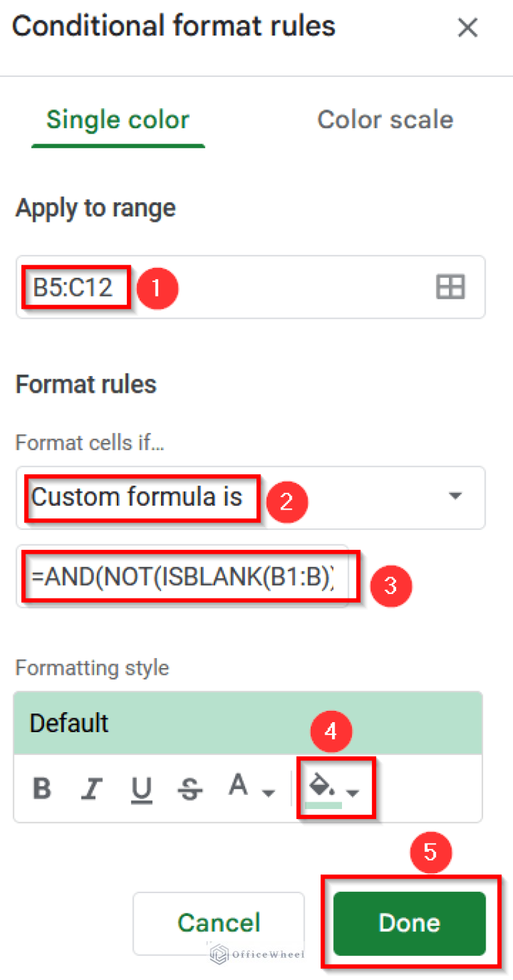Click the green Done button

pos(409,923)
